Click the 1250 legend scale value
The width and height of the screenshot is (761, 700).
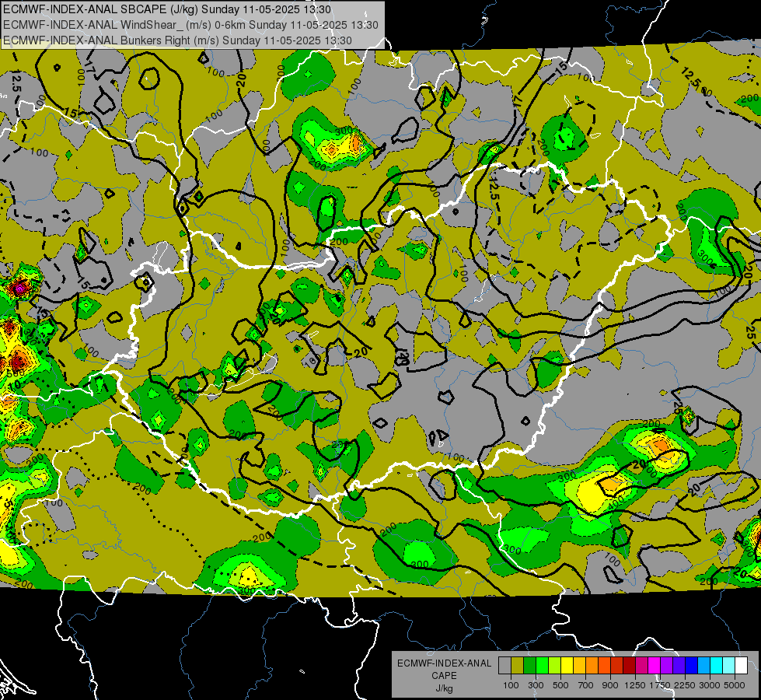(635, 685)
